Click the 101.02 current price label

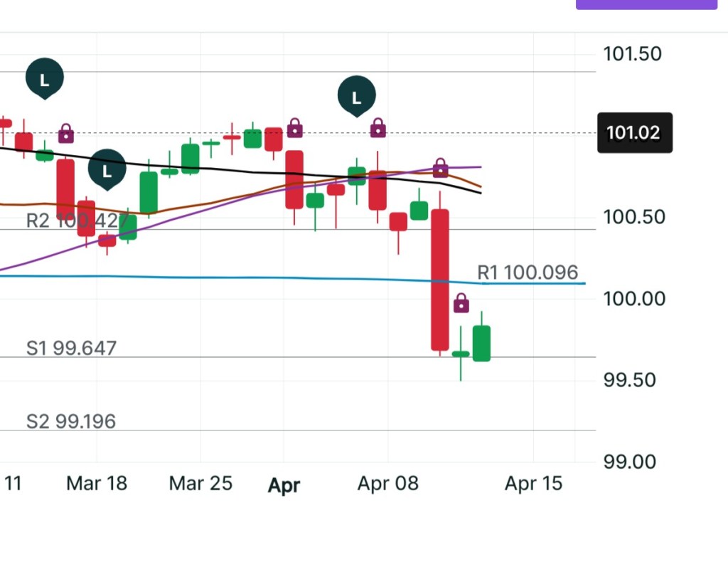coord(634,132)
